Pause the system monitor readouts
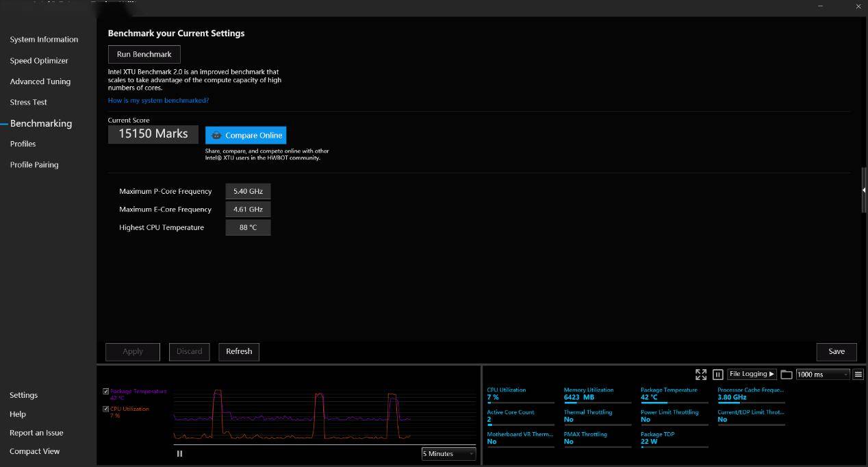The height and width of the screenshot is (467, 868). click(x=717, y=375)
